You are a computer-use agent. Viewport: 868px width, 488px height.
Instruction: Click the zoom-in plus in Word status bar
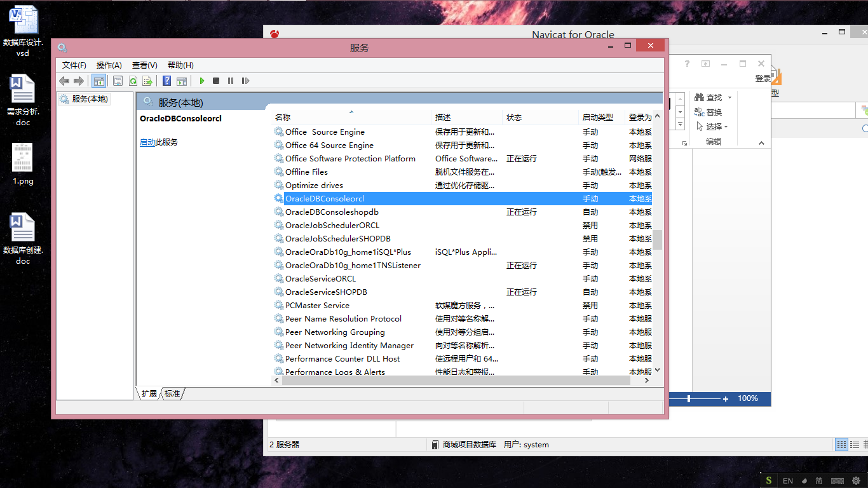[x=726, y=398]
